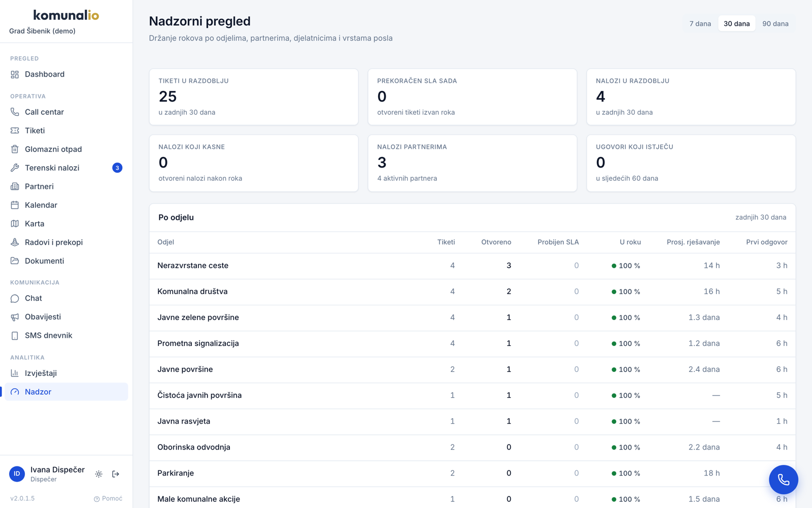Image resolution: width=812 pixels, height=508 pixels.
Task: Open Glomazni otpad trash icon
Action: pyautogui.click(x=15, y=149)
